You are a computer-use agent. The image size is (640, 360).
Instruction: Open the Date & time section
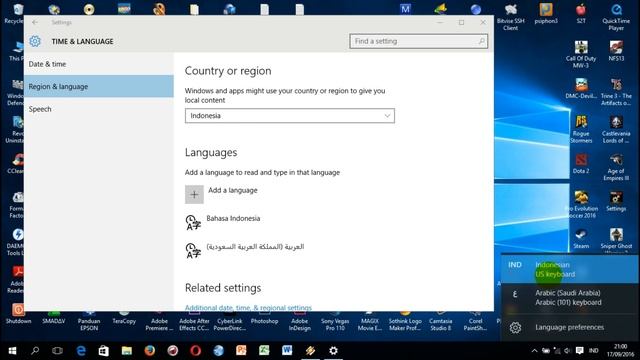98,64
